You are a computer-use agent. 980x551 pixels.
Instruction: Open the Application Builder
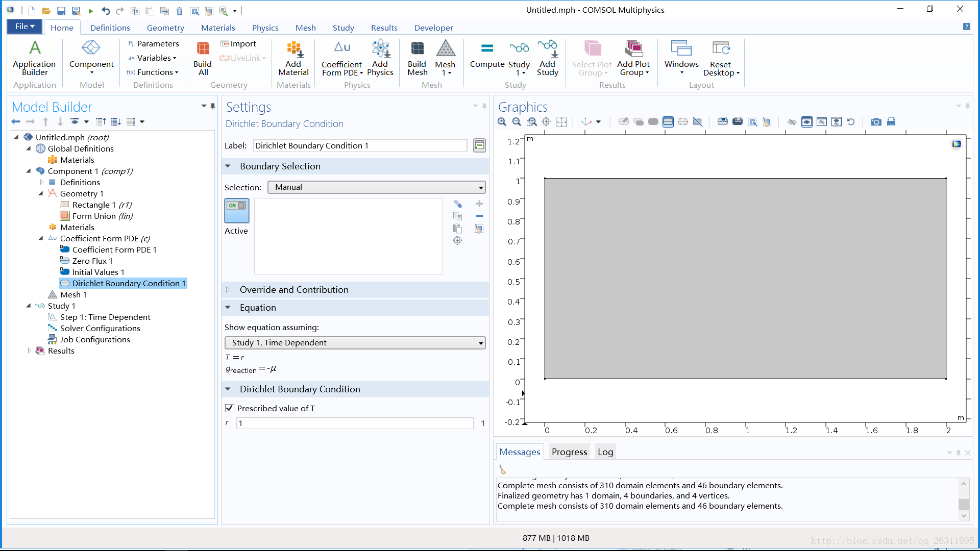tap(34, 58)
